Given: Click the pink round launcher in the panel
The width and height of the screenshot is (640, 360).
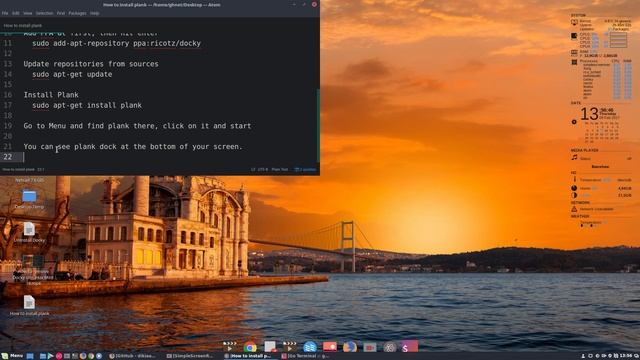Looking at the screenshot, I should tap(59, 356).
